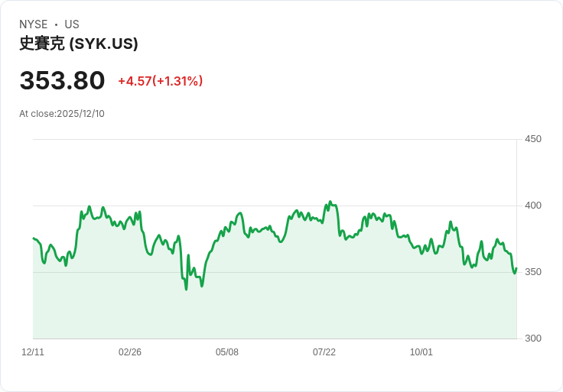
Task: Click the At close 2025/12/10 timestamp
Action: pos(62,114)
